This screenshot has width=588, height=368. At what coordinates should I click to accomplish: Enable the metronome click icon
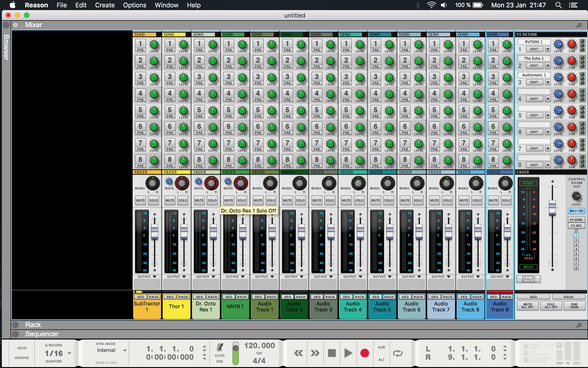220,347
